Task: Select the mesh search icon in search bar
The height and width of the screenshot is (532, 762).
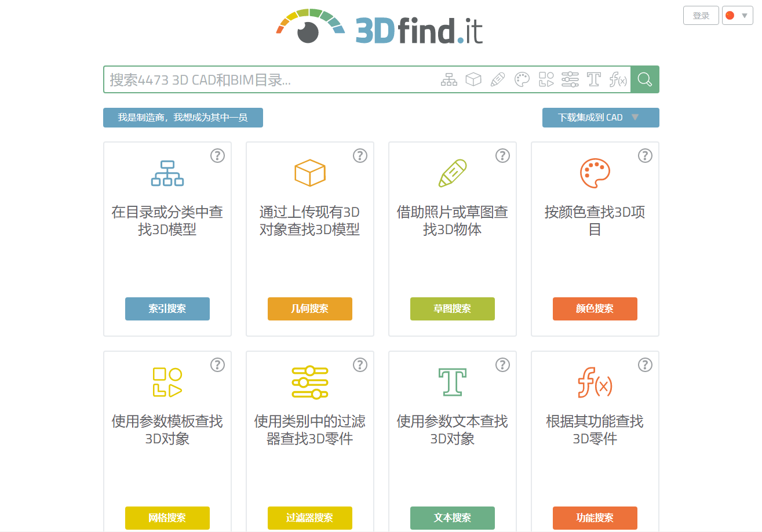Action: (546, 79)
